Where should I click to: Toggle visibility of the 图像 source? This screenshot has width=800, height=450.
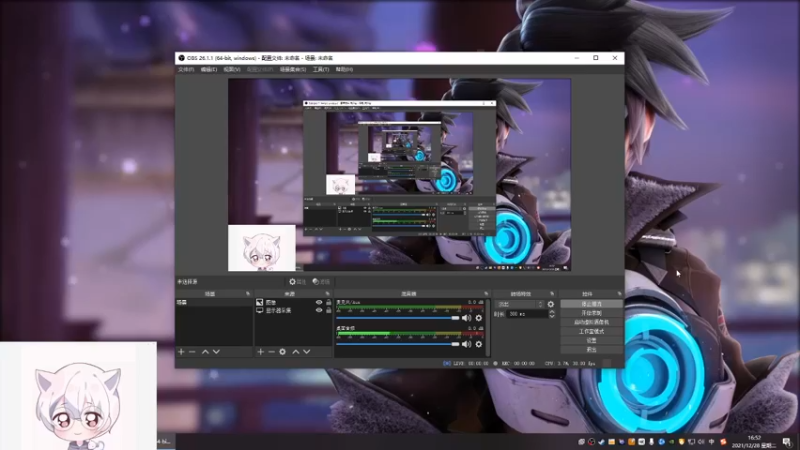pos(319,302)
